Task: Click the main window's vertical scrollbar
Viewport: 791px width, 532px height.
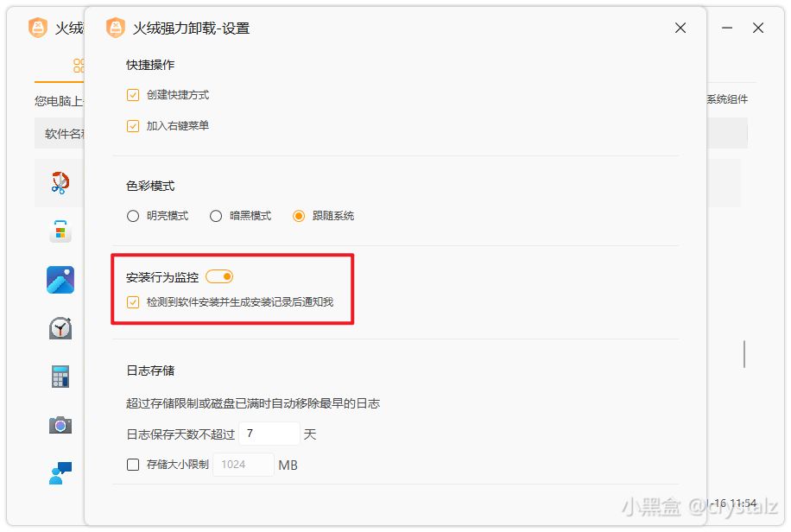Action: coord(744,354)
